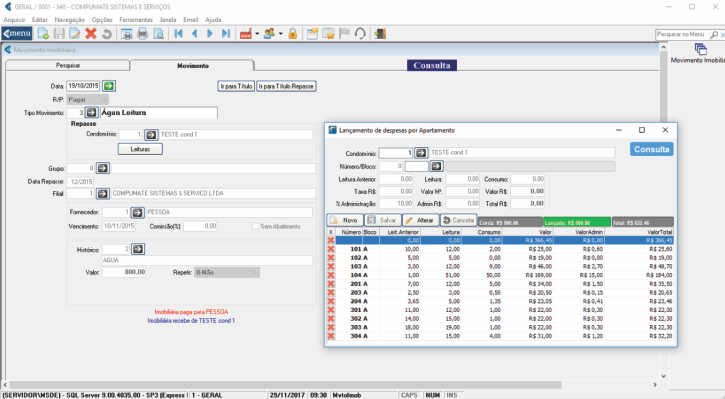Go to the last record
The height and width of the screenshot is (399, 725).
pyautogui.click(x=226, y=33)
